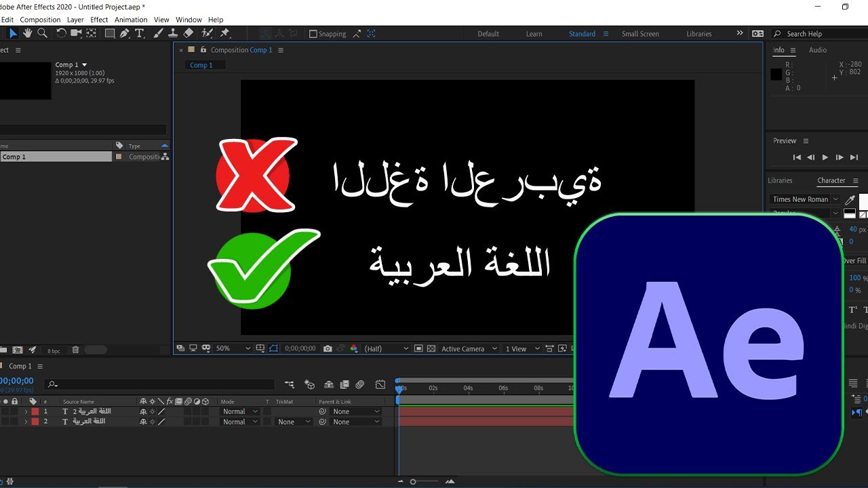Switch to the Small Screen workspace
This screenshot has width=868, height=488.
tap(640, 34)
